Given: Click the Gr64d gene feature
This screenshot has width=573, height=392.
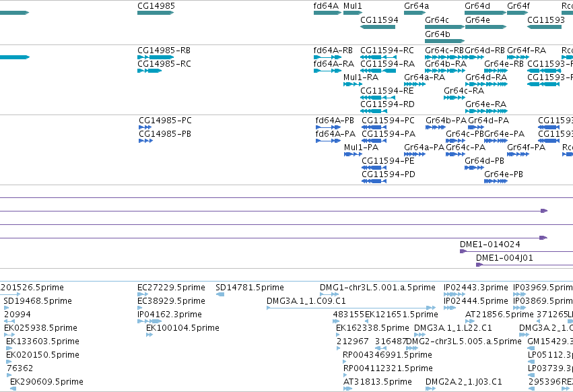Looking at the screenshot, I should pos(485,13).
